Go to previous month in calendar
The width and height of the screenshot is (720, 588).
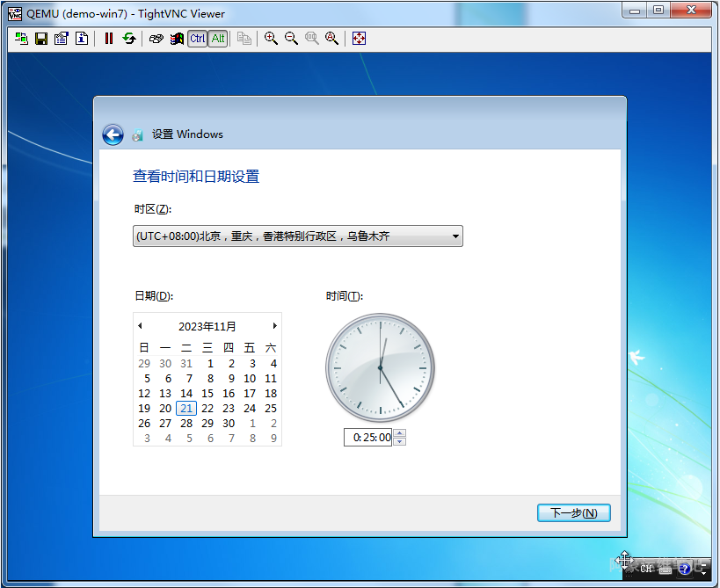[140, 326]
